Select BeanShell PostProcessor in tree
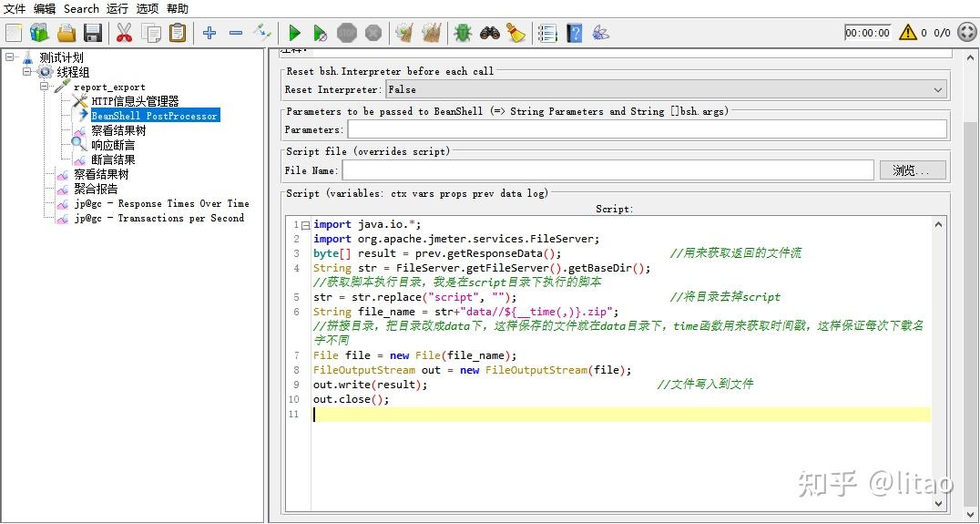The height and width of the screenshot is (524, 980). pos(154,116)
